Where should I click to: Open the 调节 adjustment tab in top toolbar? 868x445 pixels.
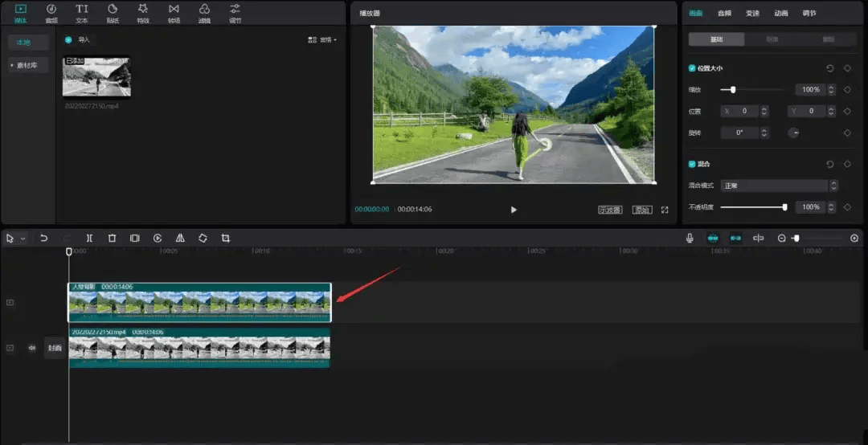click(235, 14)
